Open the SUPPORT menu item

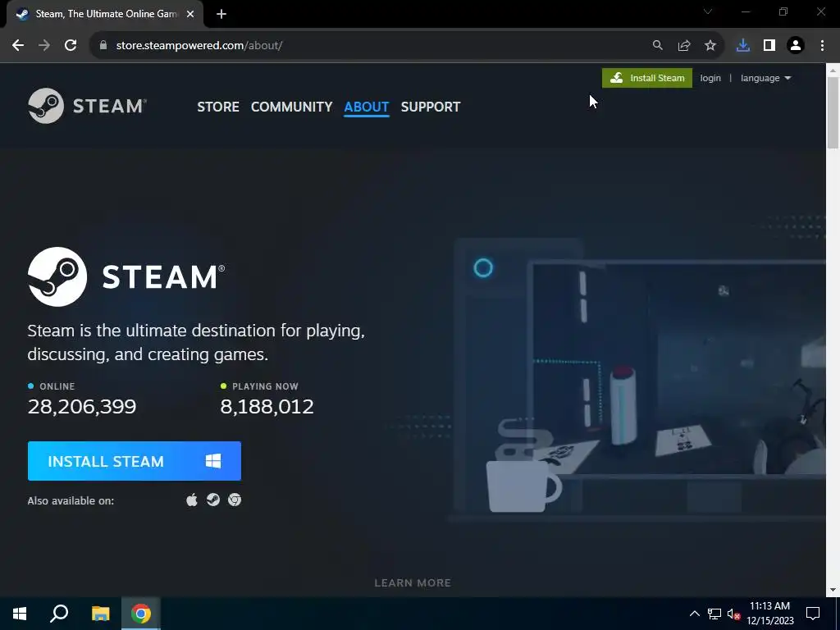(430, 107)
